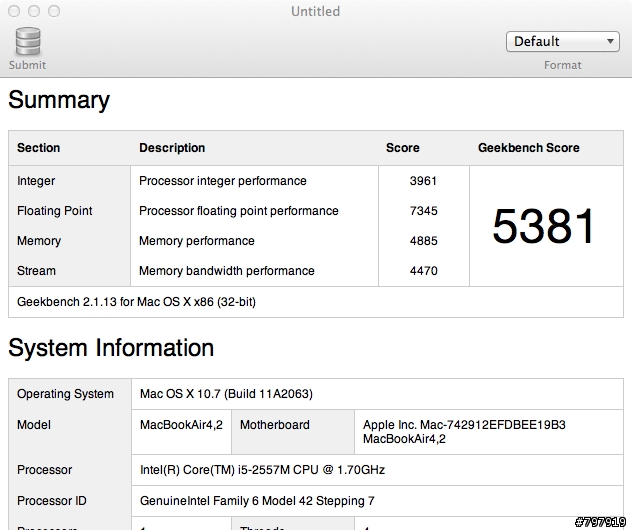Click the Model row label
This screenshot has height=530, width=632.
click(34, 425)
